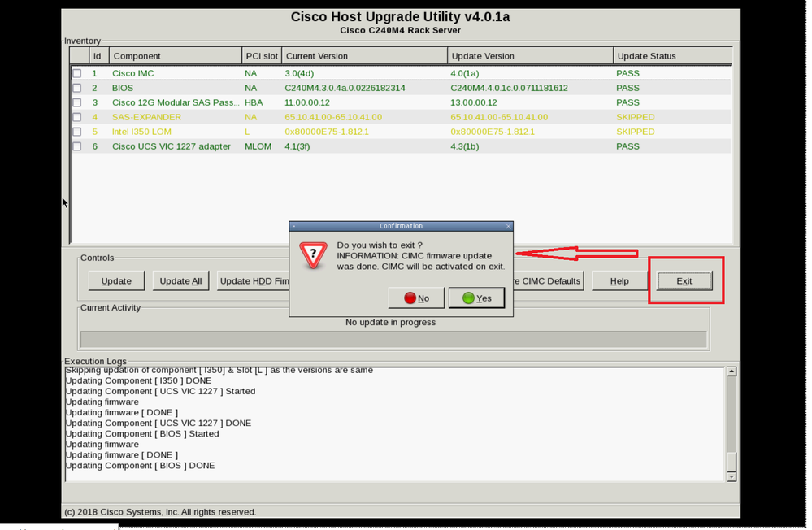Click update version C240M4.4.0.1c.0.0711181612

(509, 88)
